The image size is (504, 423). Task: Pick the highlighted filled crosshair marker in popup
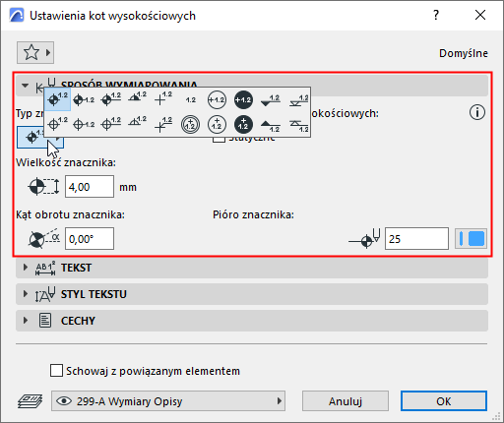57,99
